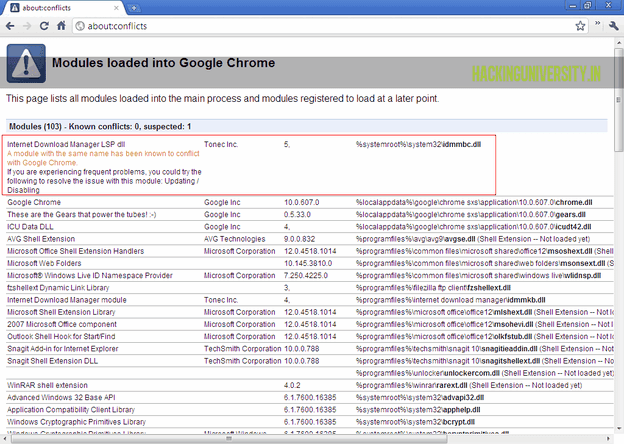Click the "Modules (103)" summary header

(306, 127)
